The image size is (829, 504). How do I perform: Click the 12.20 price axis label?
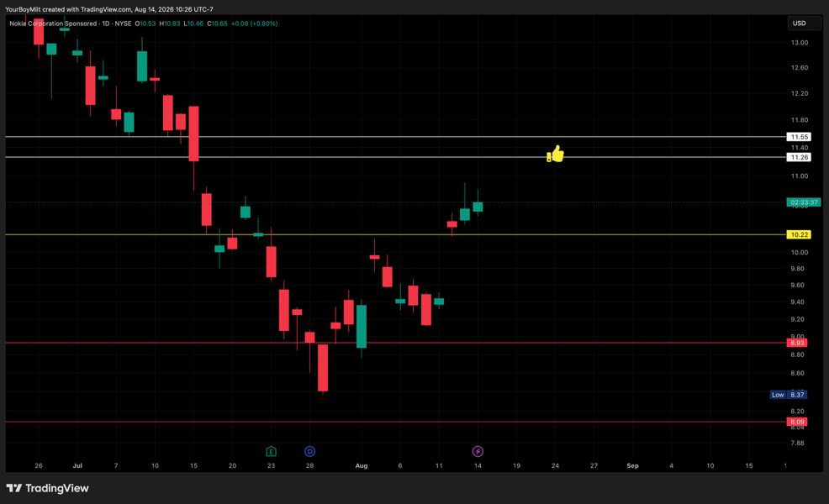[800, 93]
